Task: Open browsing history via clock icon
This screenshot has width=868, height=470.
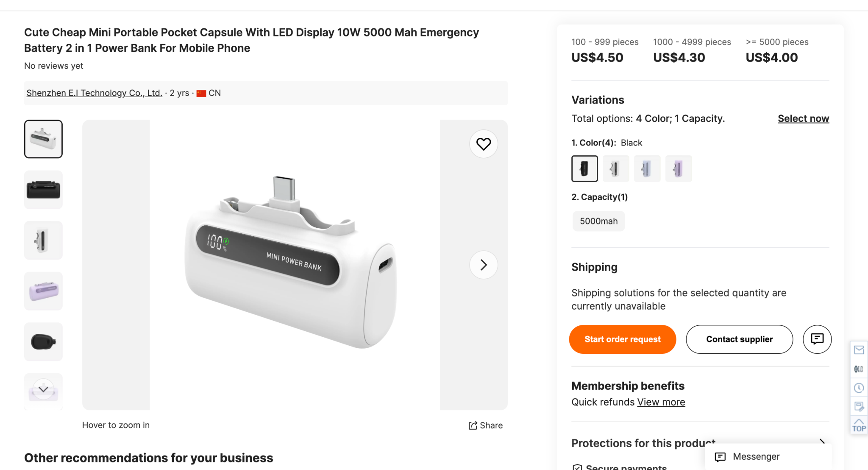Action: [x=859, y=387]
